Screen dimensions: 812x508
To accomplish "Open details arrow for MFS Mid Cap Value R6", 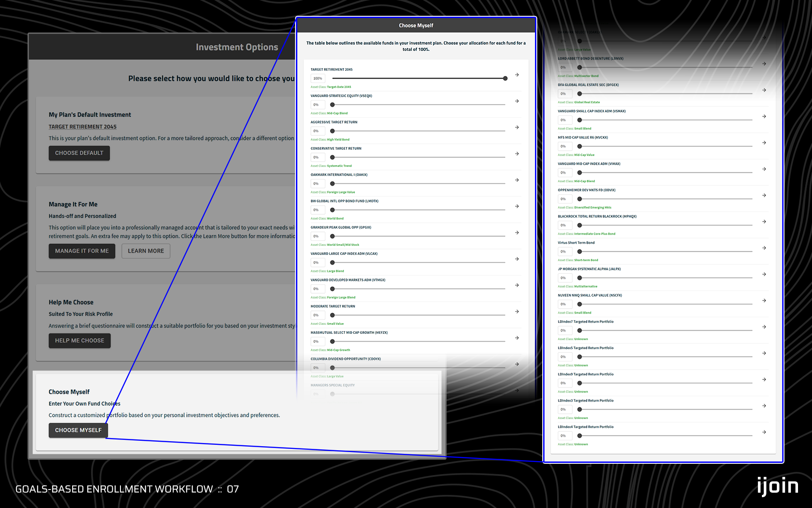I will [x=764, y=143].
